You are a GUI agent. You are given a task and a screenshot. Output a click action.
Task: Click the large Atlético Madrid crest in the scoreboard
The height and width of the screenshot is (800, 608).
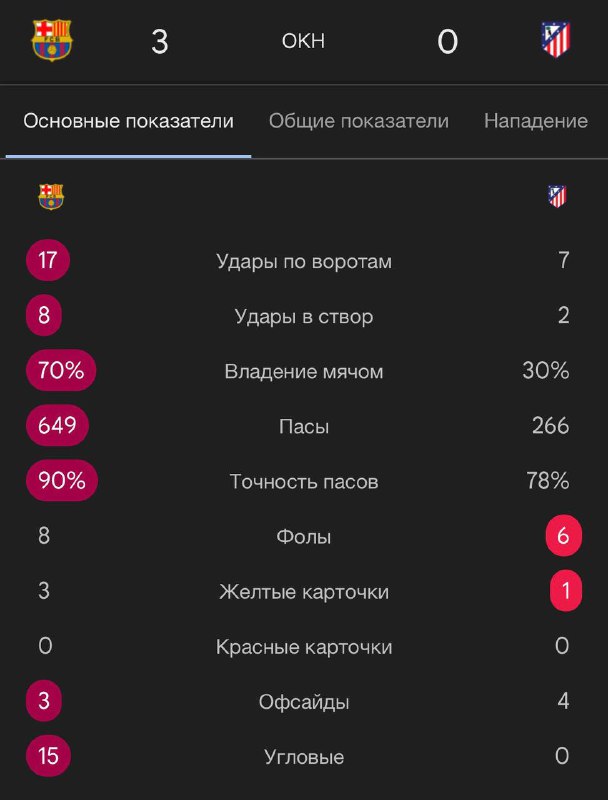coord(556,41)
